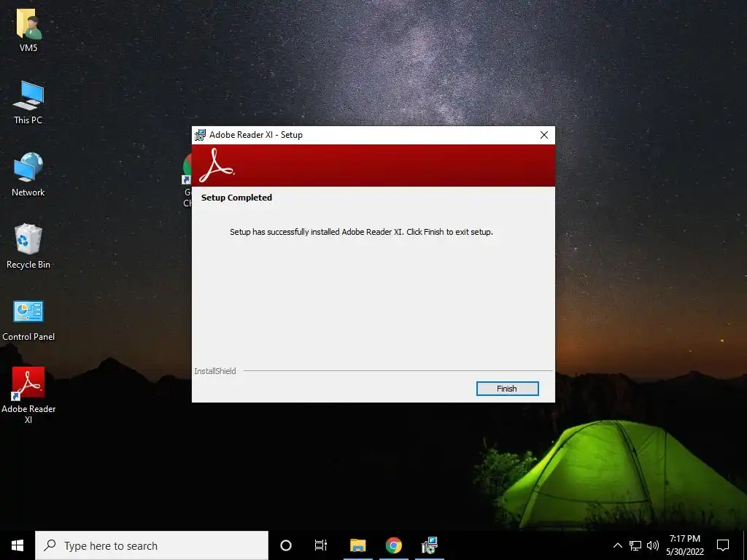Screen dimensions: 747x560
Task: Click the InstallShield label in the dialog
Action: (215, 371)
